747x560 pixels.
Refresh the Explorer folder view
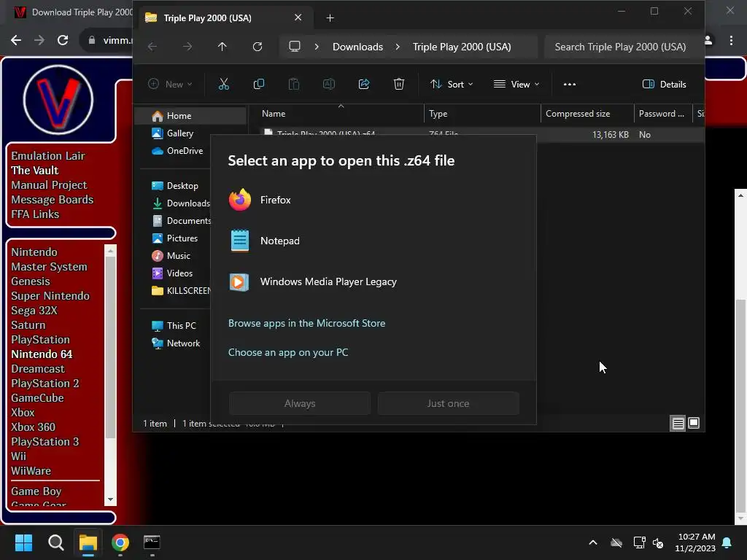pyautogui.click(x=258, y=47)
